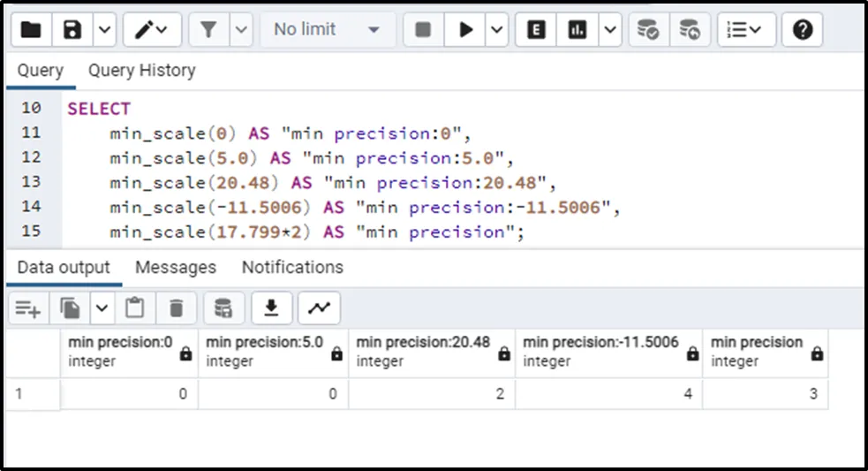Click the Edit pencil icon
Viewport: 868px width, 471px height.
pyautogui.click(x=144, y=30)
